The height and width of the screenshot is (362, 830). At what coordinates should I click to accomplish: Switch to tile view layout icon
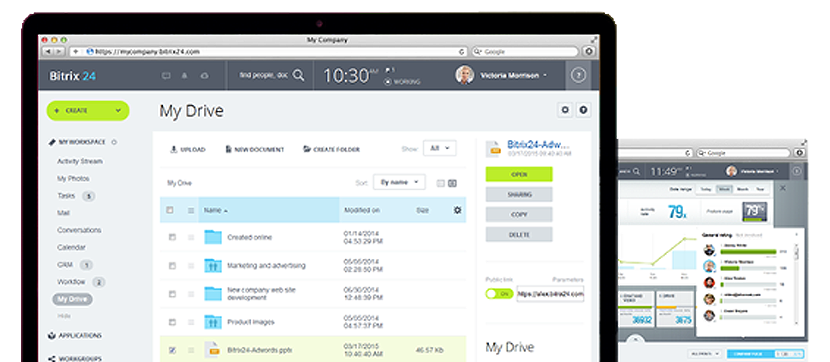pos(453,183)
